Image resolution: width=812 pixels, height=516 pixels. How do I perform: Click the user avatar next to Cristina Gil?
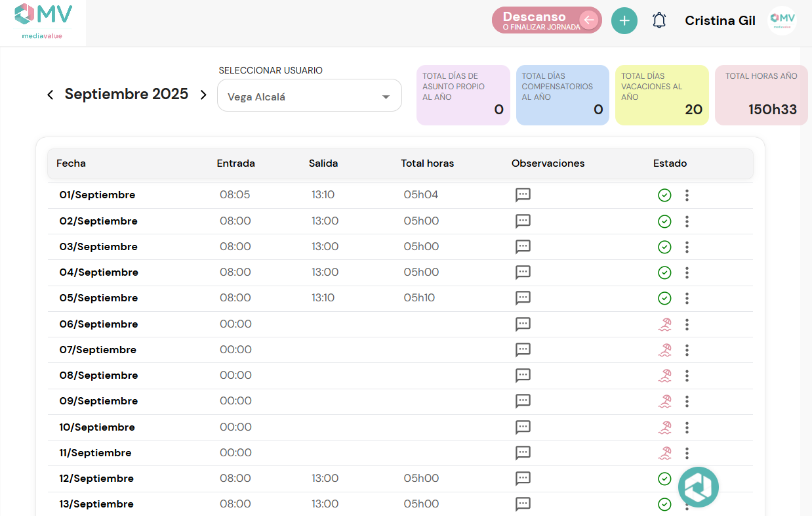(782, 20)
